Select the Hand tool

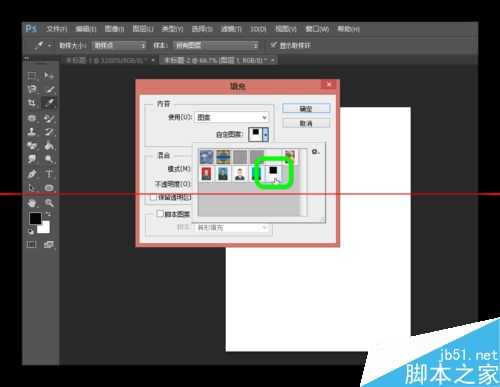pos(32,203)
